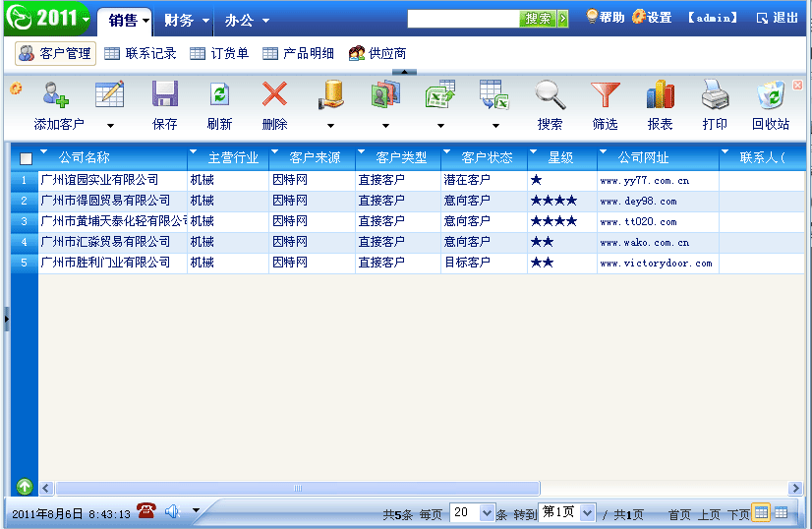Click the scroll right arrow button
The image size is (812, 529).
click(795, 488)
